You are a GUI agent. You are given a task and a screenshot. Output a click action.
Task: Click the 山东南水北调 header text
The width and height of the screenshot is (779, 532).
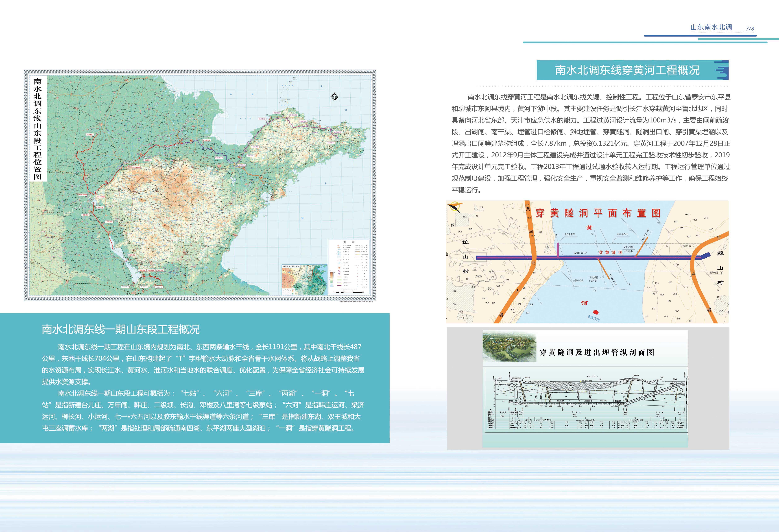pyautogui.click(x=711, y=27)
